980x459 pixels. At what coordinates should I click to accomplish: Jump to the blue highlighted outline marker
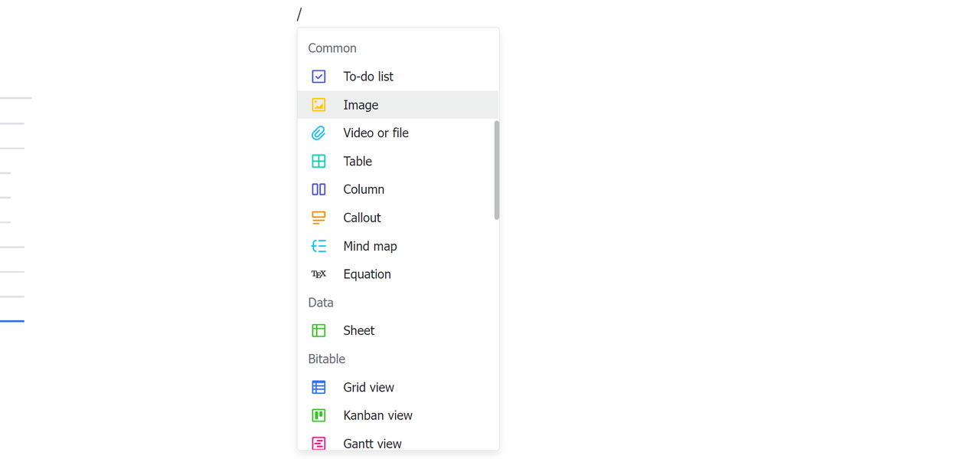(x=12, y=321)
